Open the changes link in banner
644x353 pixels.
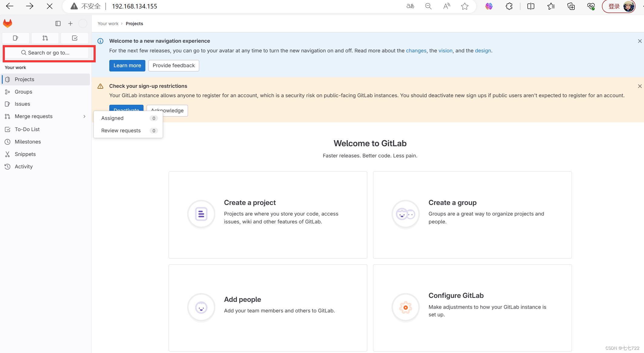(416, 51)
